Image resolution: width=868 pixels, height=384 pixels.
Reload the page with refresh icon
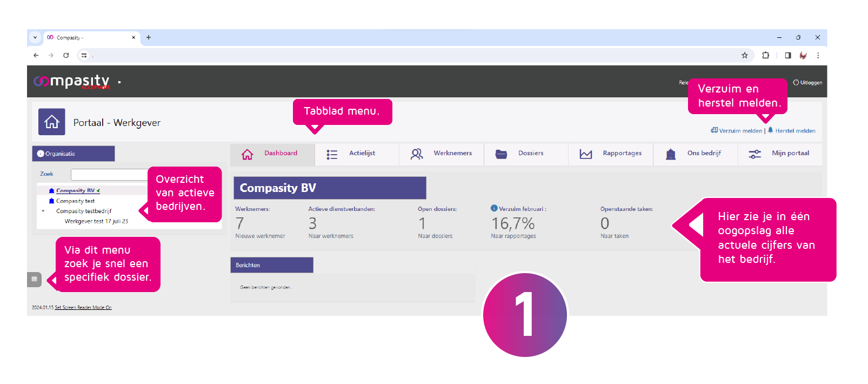(66, 55)
